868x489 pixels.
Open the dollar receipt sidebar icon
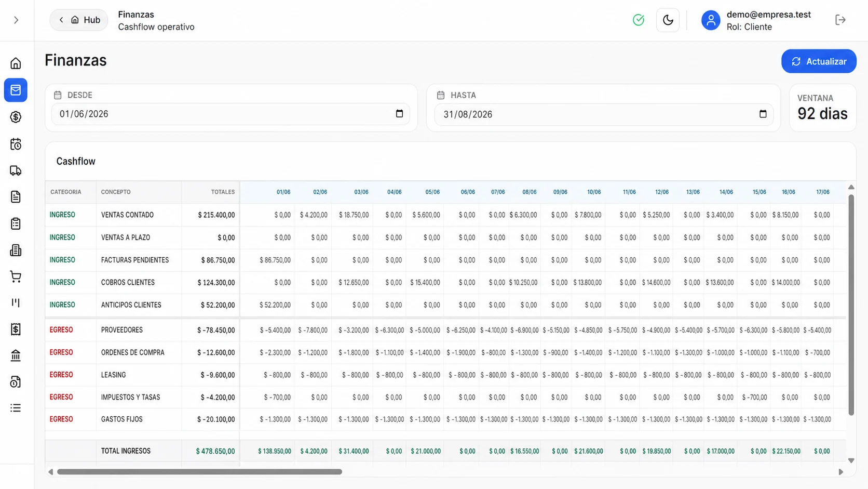point(16,329)
